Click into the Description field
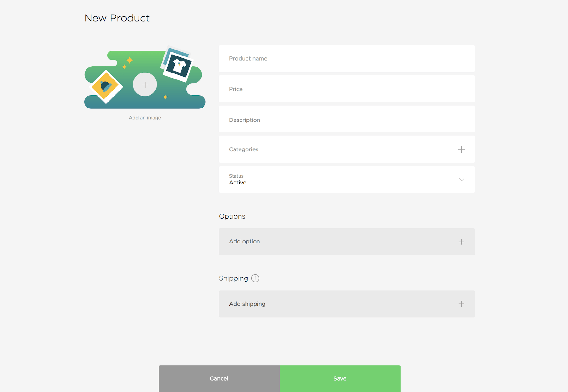The height and width of the screenshot is (392, 568). tap(346, 120)
